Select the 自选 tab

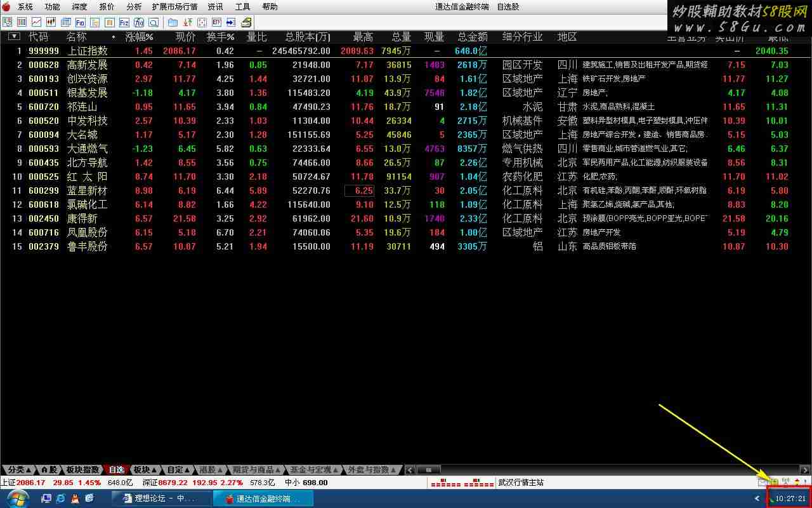coord(117,470)
